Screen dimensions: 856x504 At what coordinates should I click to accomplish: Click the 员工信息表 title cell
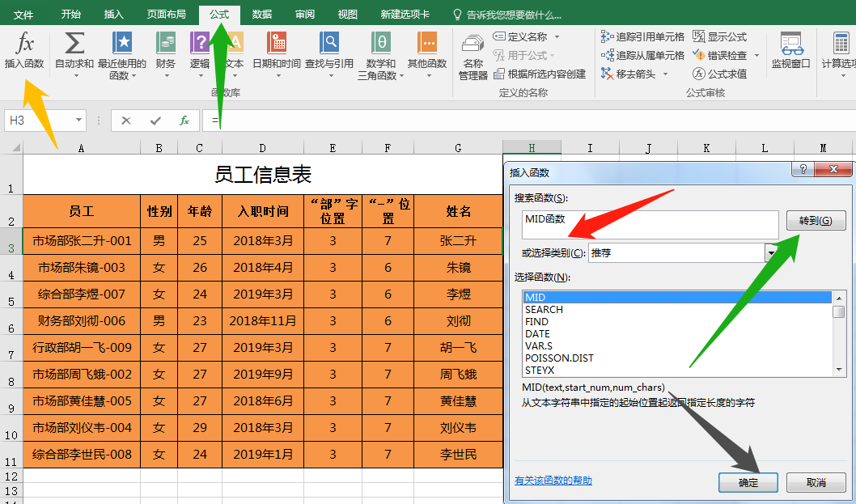[263, 175]
